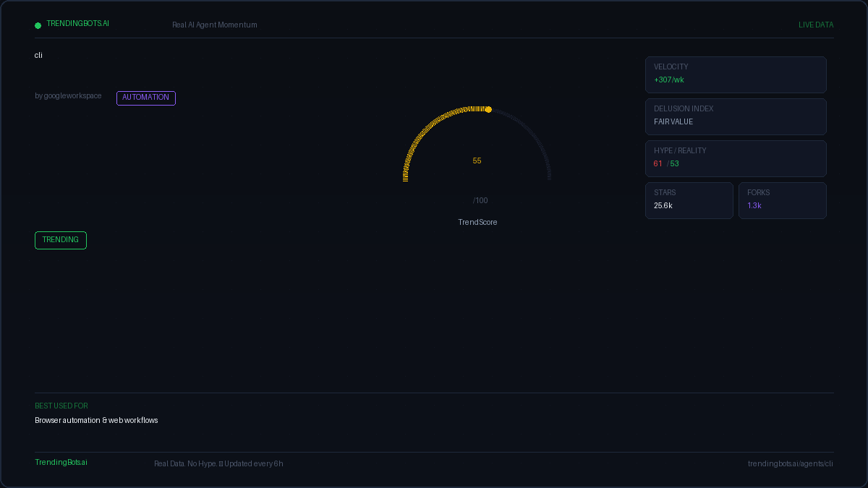Image resolution: width=868 pixels, height=488 pixels.
Task: Click the LIVE DATA indicator
Action: click(816, 25)
